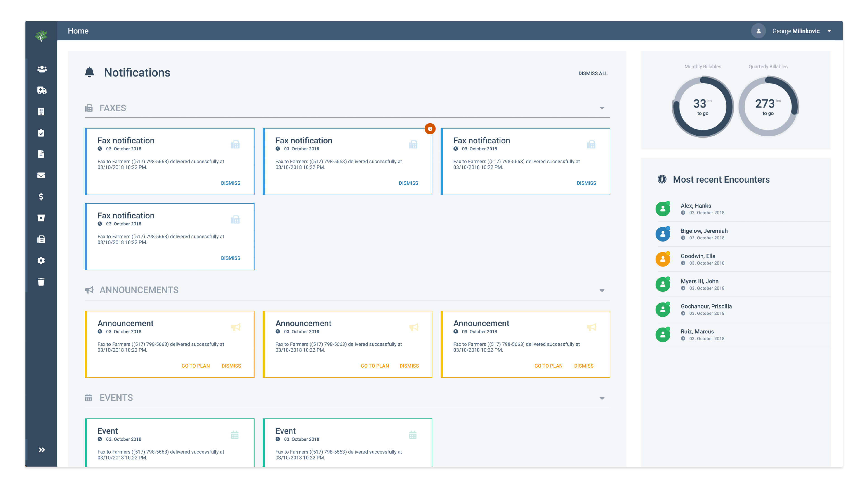
Task: Click calendar icon on second event card
Action: click(413, 435)
